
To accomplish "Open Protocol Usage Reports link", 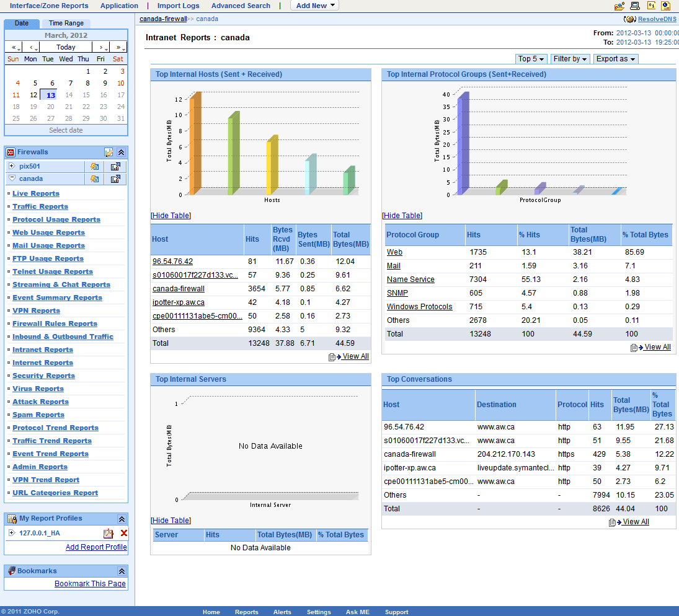I will click(56, 219).
